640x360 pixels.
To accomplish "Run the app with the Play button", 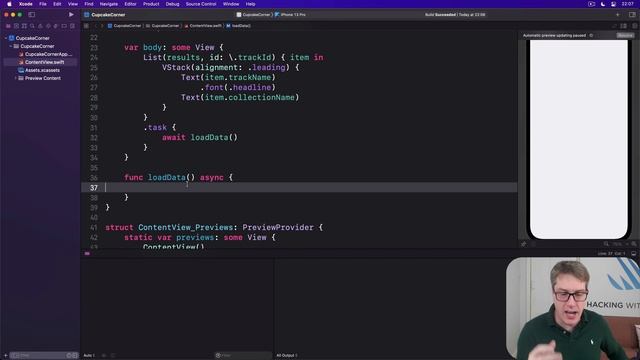I will (x=71, y=15).
